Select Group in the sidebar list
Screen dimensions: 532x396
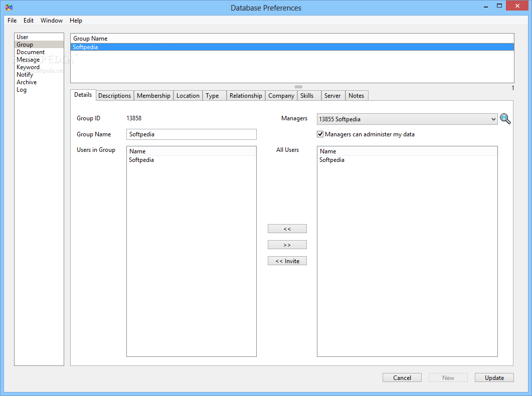click(39, 45)
